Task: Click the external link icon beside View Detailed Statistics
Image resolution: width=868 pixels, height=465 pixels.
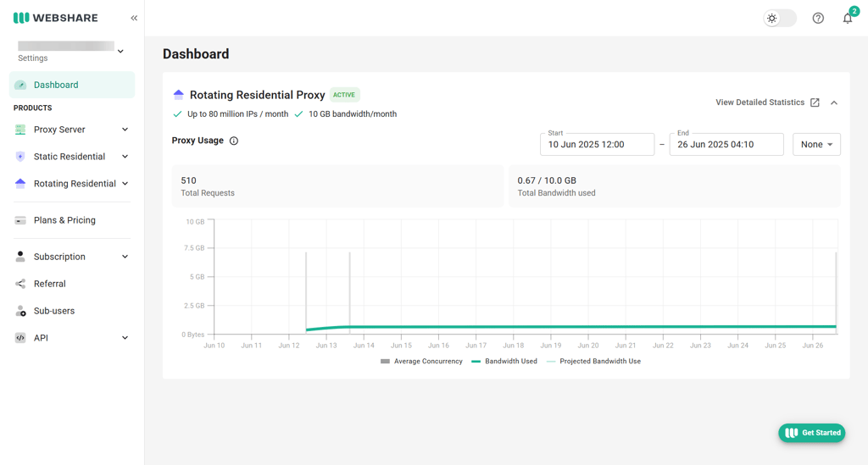Action: (815, 102)
